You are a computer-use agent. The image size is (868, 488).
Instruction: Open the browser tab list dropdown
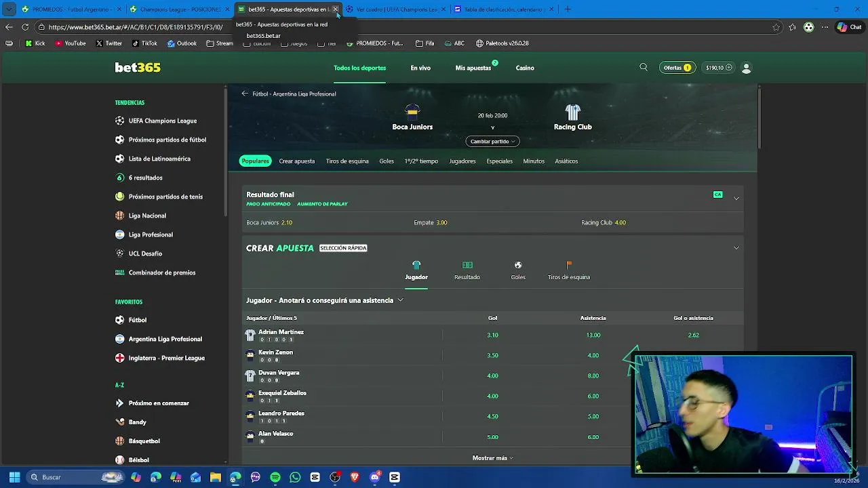pyautogui.click(x=9, y=9)
